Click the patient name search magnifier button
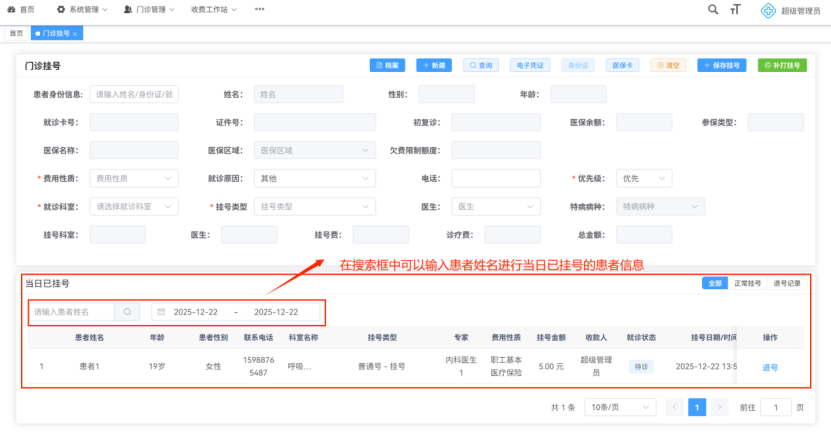The height and width of the screenshot is (432, 831). (128, 312)
